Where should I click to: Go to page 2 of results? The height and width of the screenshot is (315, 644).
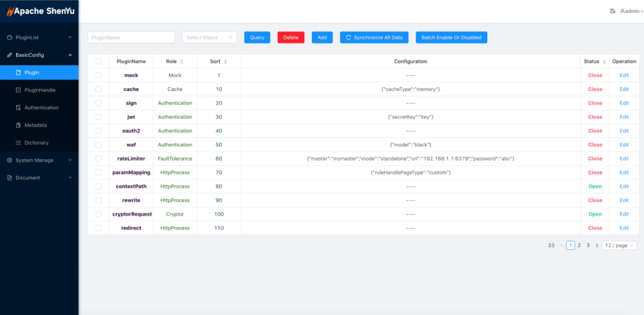click(x=579, y=245)
